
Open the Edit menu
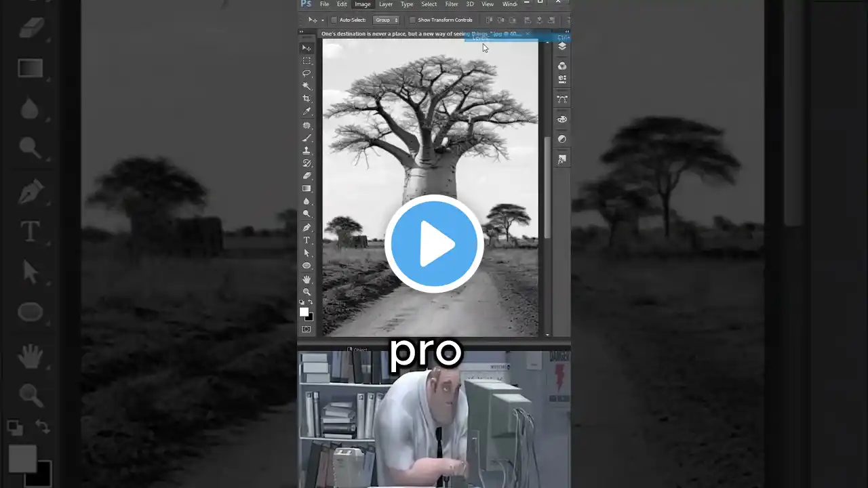point(342,4)
